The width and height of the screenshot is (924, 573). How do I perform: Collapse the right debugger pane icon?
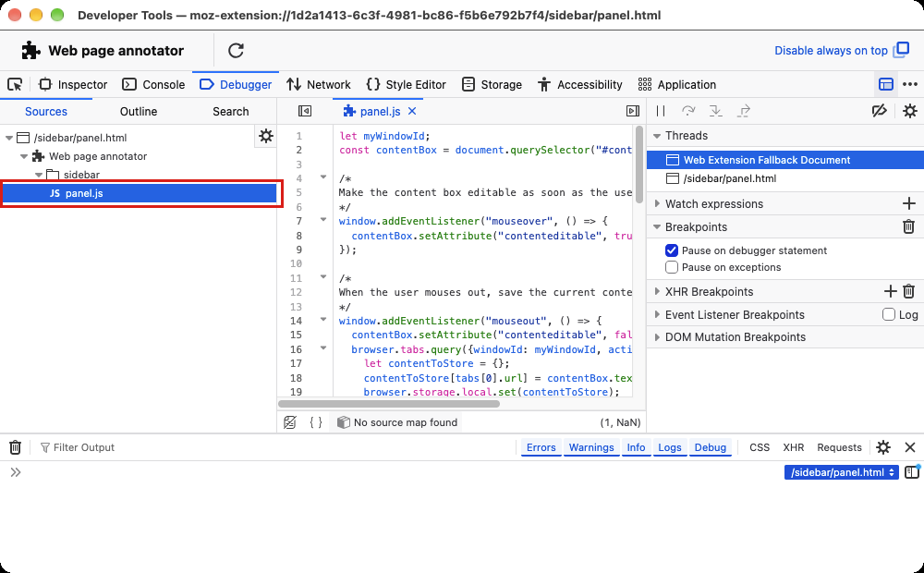tap(632, 112)
